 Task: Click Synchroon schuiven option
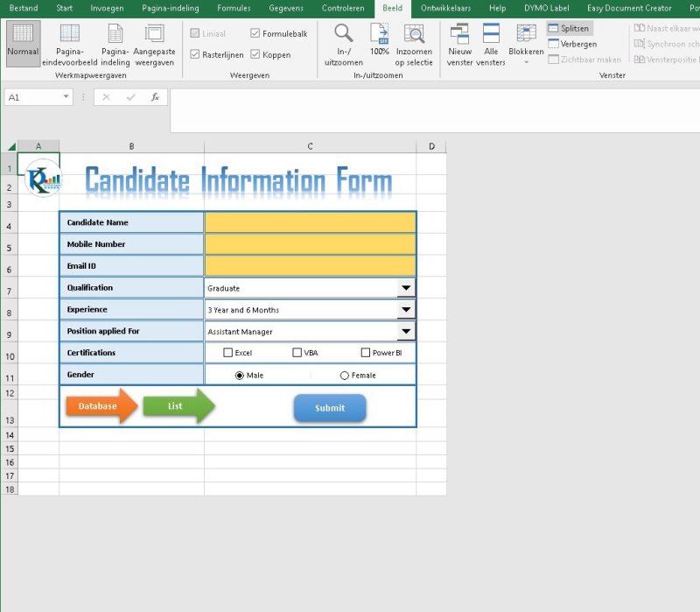(667, 44)
